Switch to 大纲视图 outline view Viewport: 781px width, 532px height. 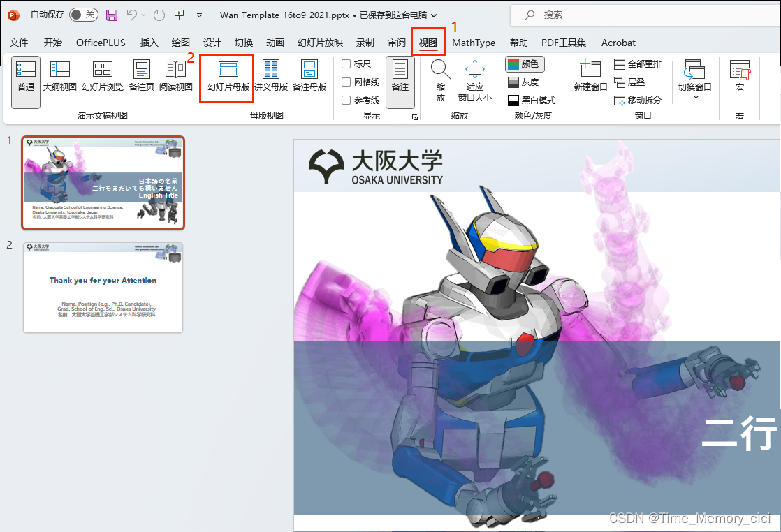point(60,76)
